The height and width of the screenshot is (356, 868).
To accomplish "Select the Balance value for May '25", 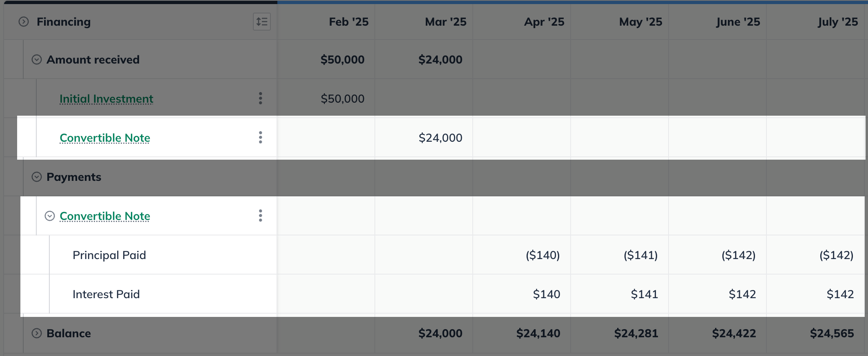I will (x=636, y=333).
